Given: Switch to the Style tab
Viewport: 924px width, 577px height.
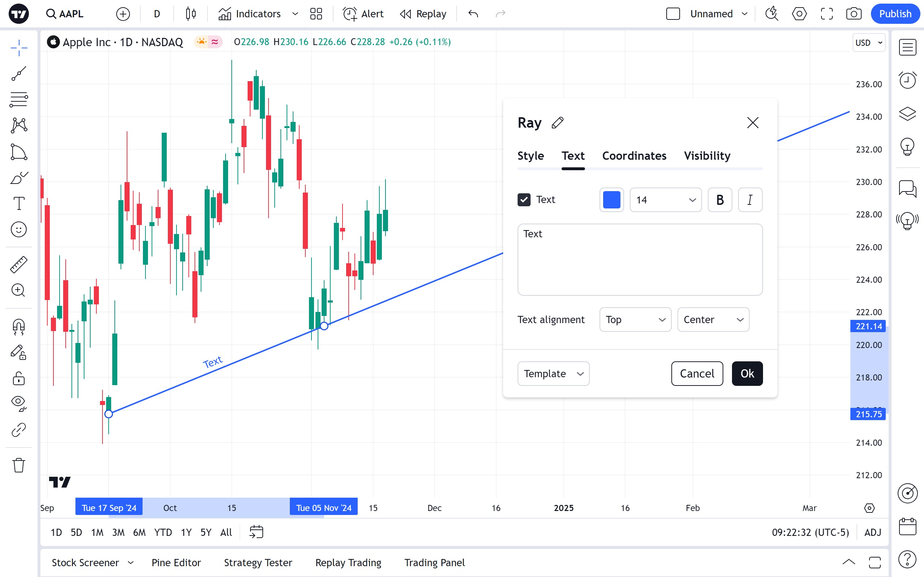Looking at the screenshot, I should (530, 156).
